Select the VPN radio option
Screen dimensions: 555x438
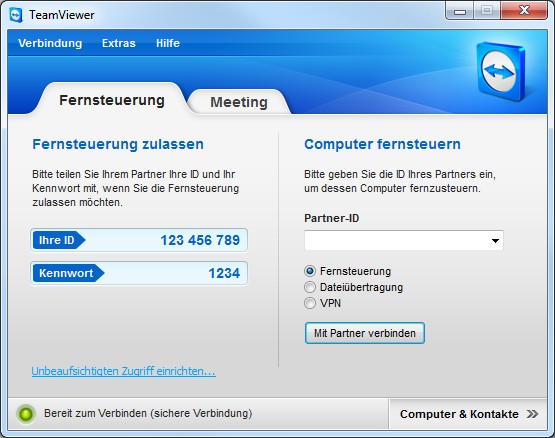[310, 303]
